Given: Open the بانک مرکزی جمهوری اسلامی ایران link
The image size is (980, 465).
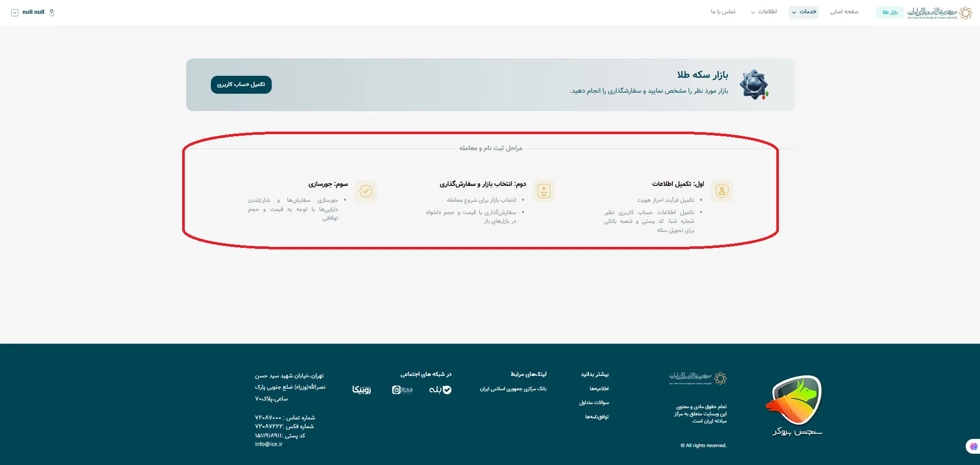Looking at the screenshot, I should [513, 389].
